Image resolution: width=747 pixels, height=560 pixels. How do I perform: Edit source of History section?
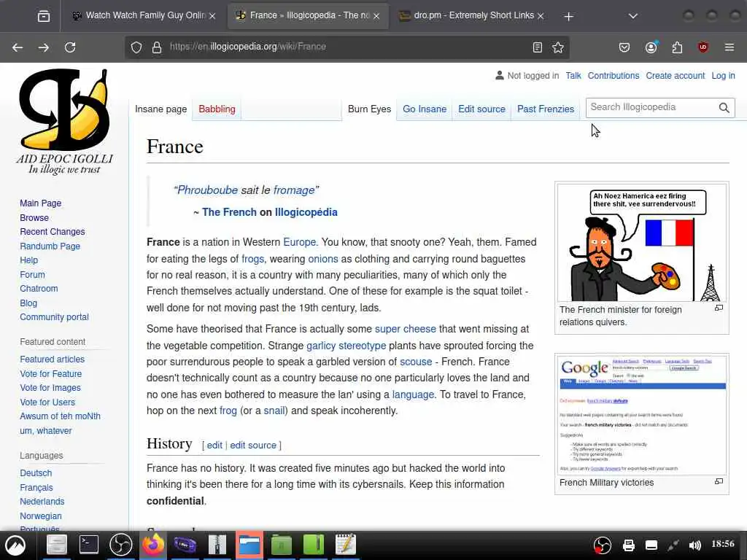pyautogui.click(x=253, y=446)
